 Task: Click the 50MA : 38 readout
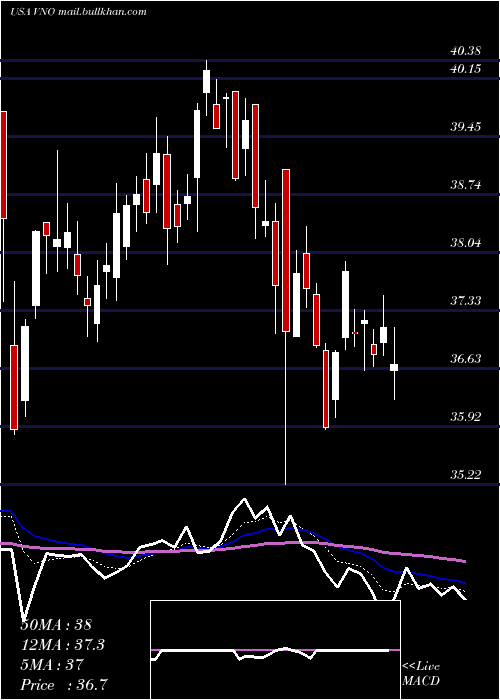coord(56,625)
